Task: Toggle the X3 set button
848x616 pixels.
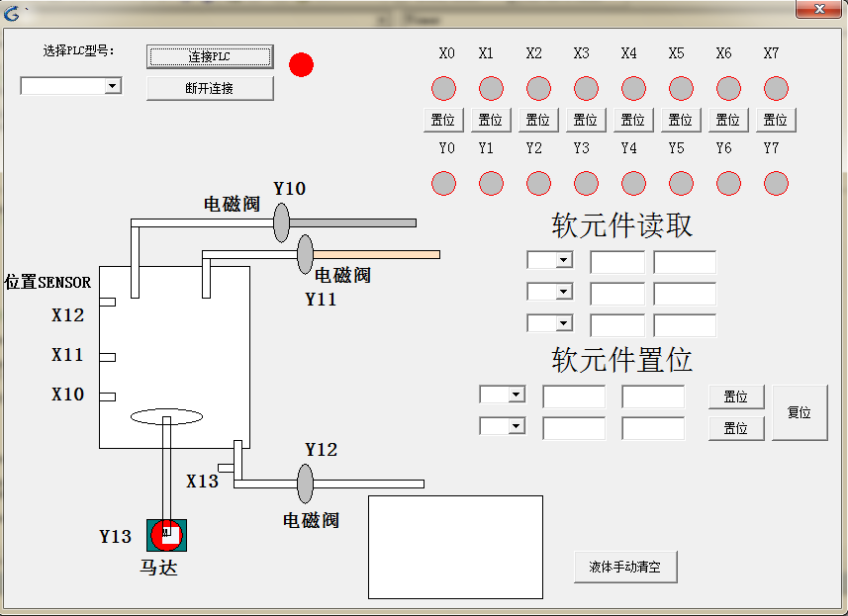Action: click(585, 121)
